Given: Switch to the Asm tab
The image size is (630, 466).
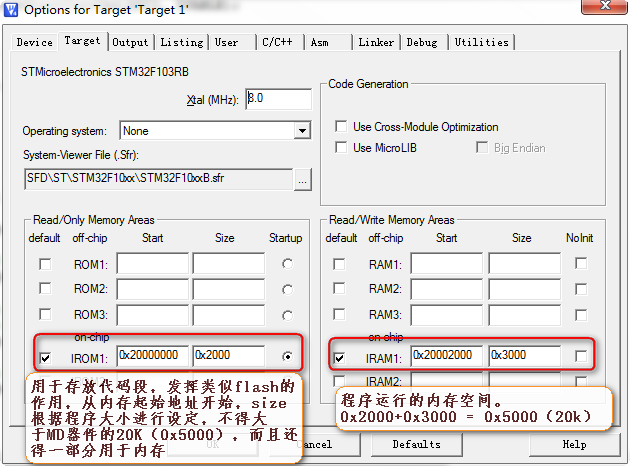Looking at the screenshot, I should [328, 42].
